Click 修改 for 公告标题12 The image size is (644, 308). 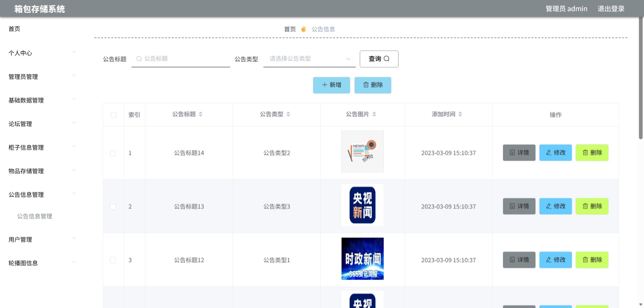click(556, 260)
